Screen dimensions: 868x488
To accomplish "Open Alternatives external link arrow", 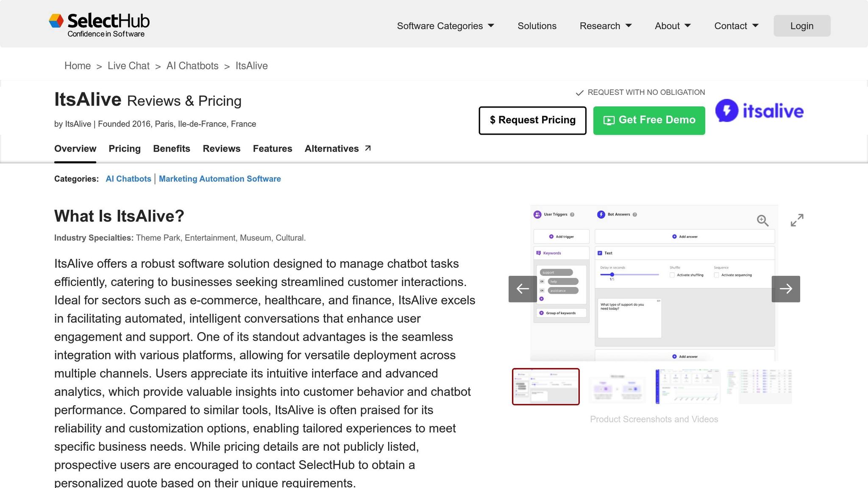I will 368,148.
